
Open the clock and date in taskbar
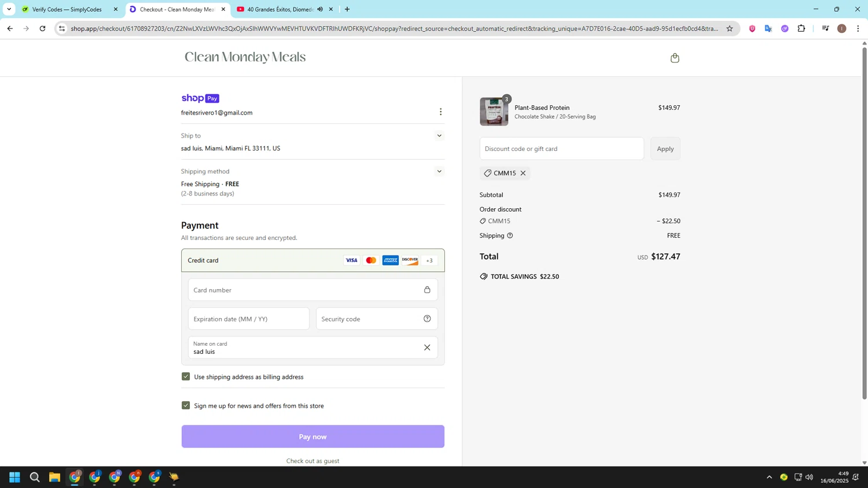coord(834,477)
